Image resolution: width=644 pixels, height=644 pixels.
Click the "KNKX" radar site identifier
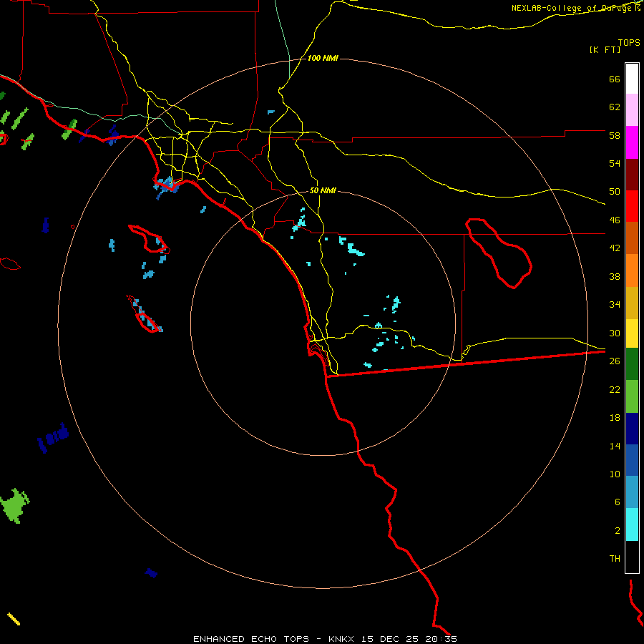pos(342,639)
